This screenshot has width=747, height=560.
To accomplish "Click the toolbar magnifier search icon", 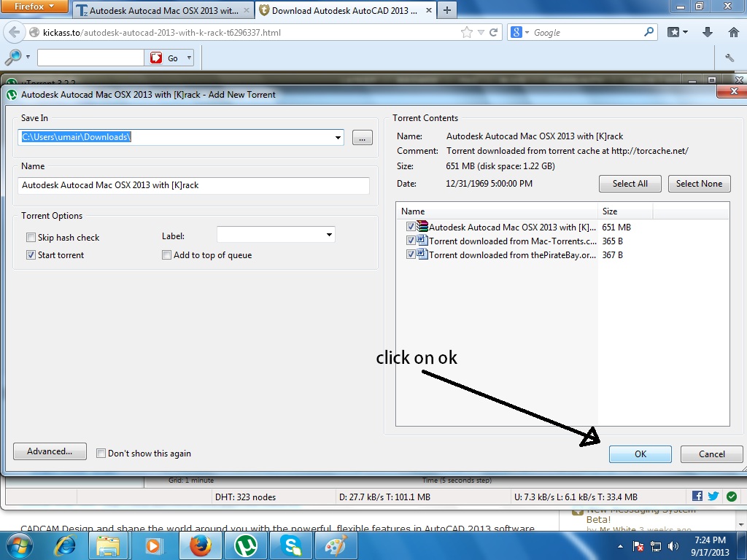I will tap(13, 57).
